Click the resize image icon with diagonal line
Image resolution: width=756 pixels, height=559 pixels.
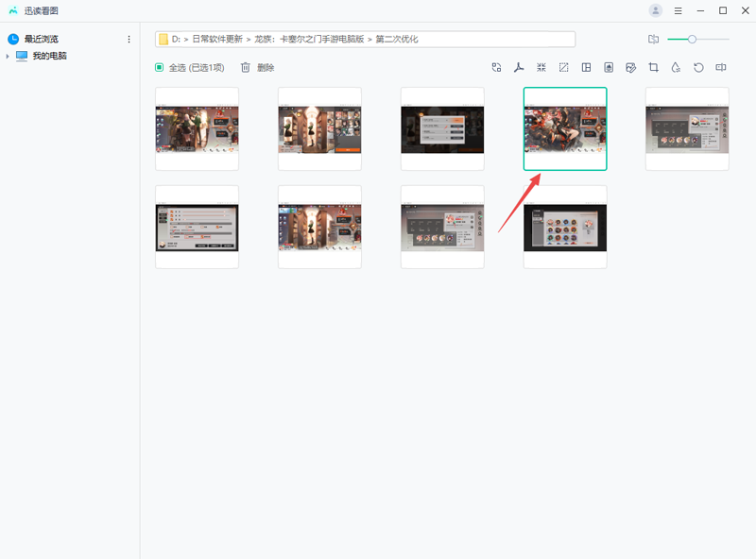[563, 68]
